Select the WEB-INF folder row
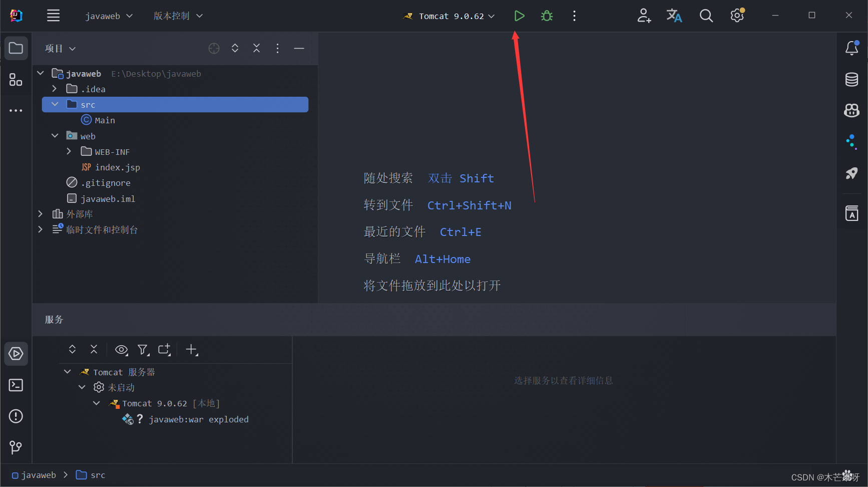Image resolution: width=868 pixels, height=487 pixels. [175, 152]
